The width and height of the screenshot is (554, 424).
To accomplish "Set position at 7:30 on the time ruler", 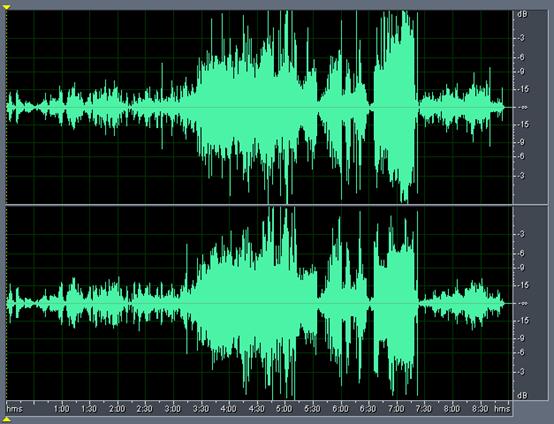I will click(424, 409).
